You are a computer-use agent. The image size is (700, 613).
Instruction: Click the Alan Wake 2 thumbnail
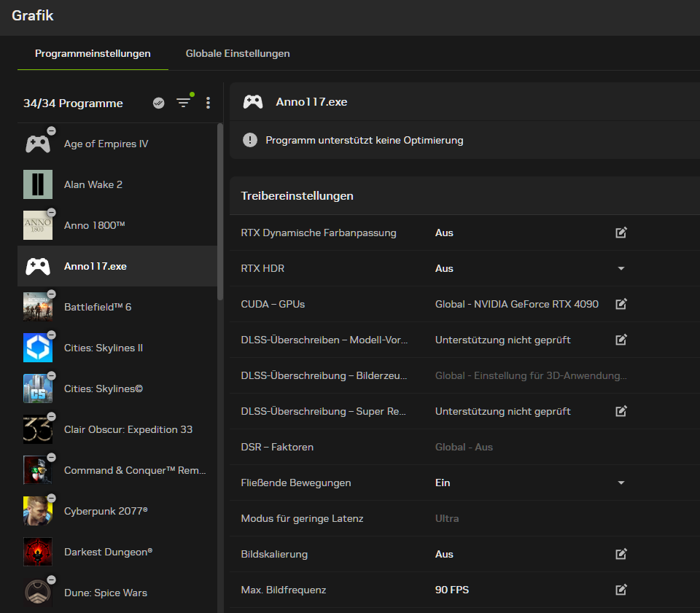click(38, 184)
